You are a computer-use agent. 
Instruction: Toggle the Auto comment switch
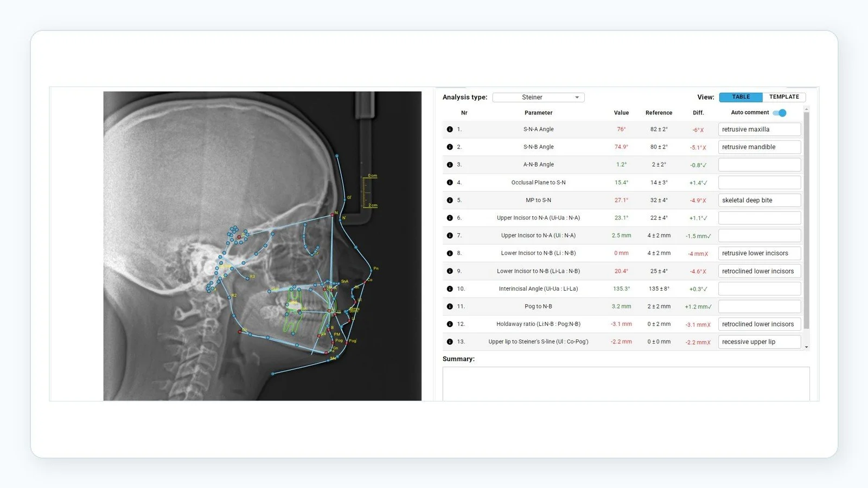pos(780,113)
